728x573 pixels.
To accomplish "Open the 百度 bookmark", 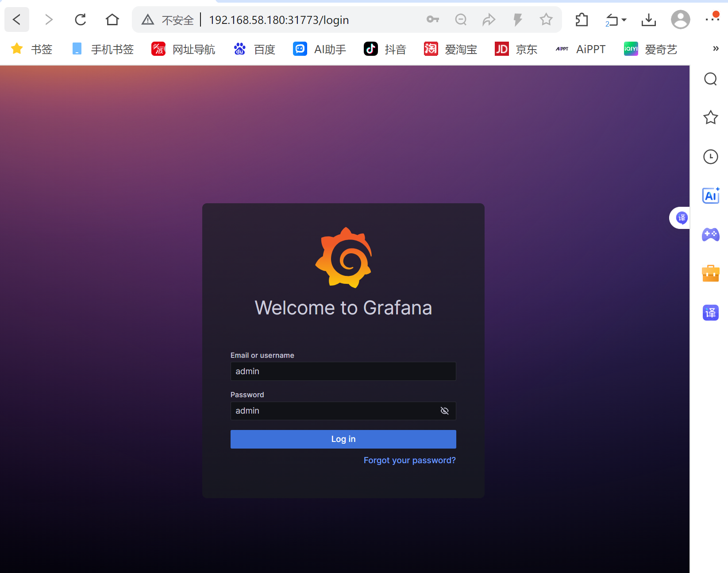I will click(254, 49).
